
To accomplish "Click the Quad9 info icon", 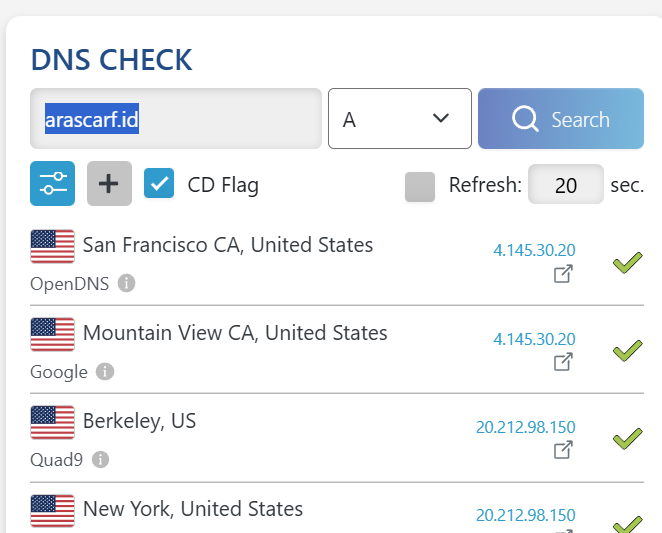I will click(100, 460).
